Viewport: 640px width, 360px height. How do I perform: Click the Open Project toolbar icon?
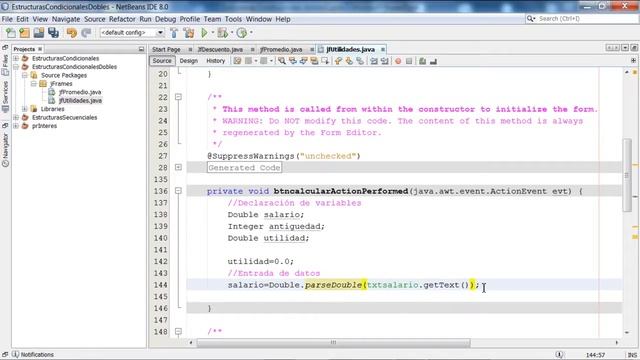39,33
